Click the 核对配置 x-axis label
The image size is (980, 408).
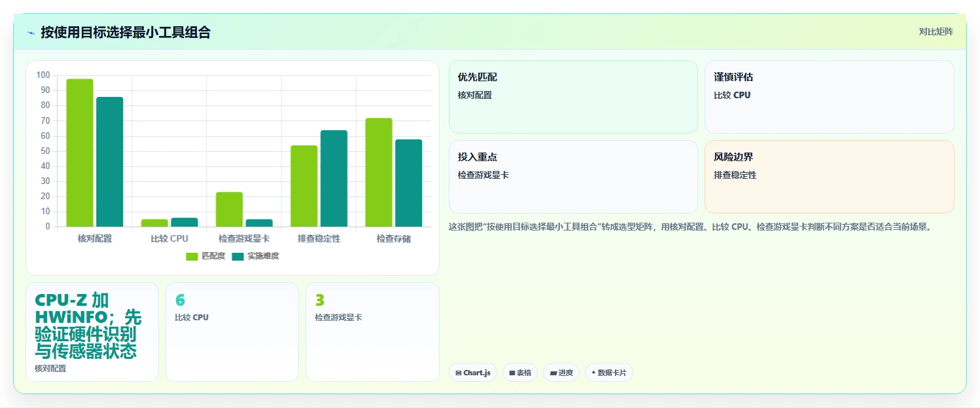95,239
